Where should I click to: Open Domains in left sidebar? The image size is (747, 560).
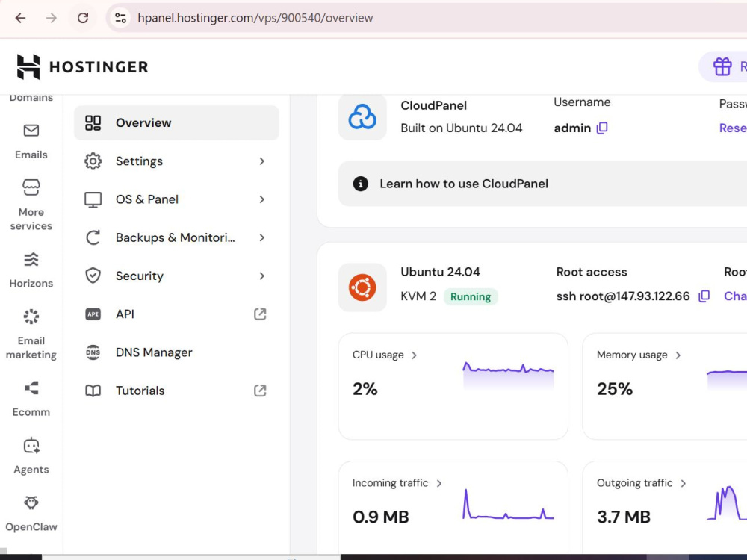click(31, 98)
